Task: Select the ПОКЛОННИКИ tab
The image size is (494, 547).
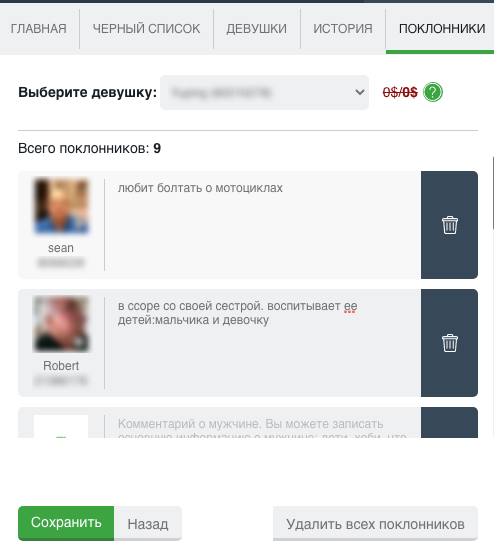Action: coord(442,29)
